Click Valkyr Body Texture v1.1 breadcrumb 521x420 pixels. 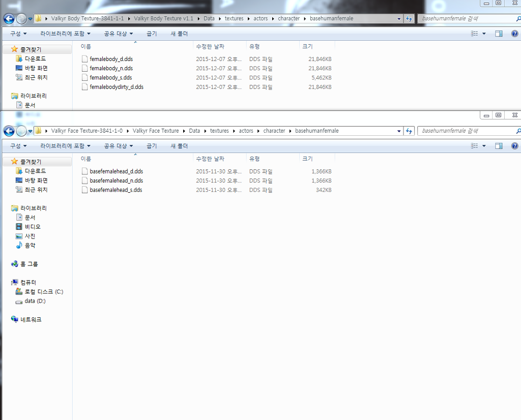(163, 19)
